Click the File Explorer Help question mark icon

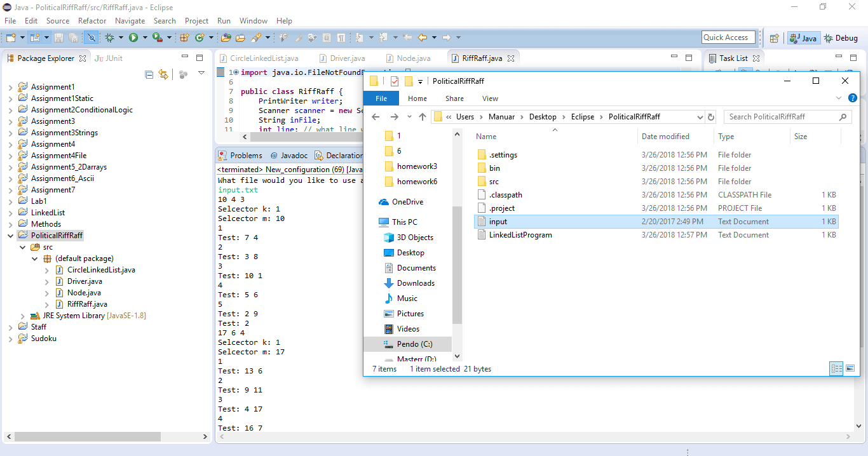coord(853,98)
